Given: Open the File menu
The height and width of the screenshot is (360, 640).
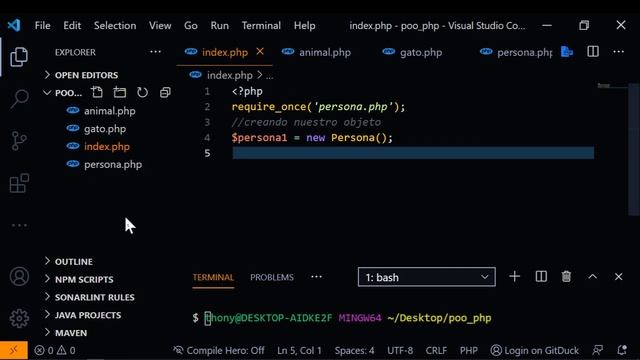Looking at the screenshot, I should pos(42,25).
